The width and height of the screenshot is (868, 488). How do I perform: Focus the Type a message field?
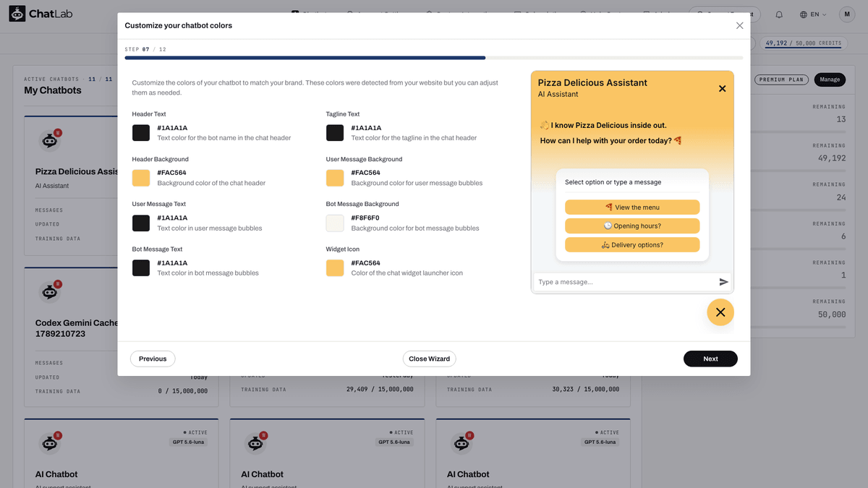(x=625, y=282)
